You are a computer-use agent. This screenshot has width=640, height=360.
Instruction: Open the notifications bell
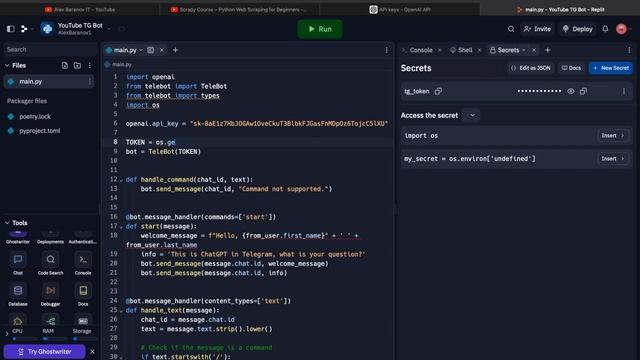pyautogui.click(x=605, y=29)
